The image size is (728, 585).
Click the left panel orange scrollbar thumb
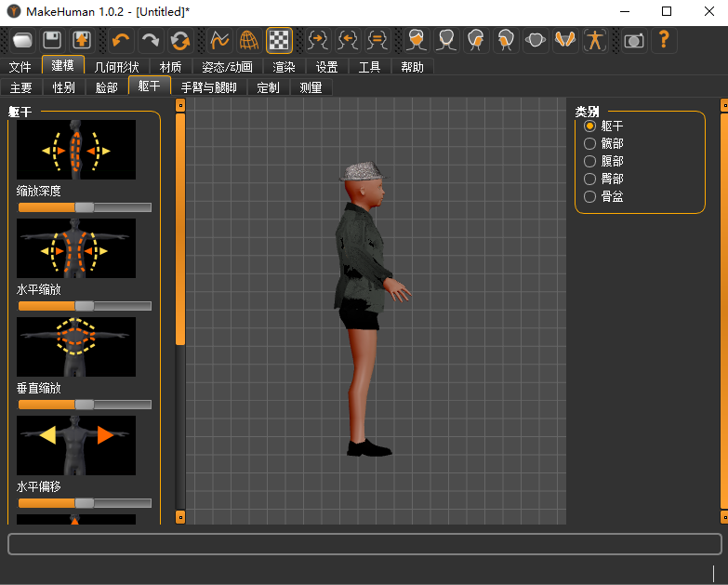pos(180,230)
